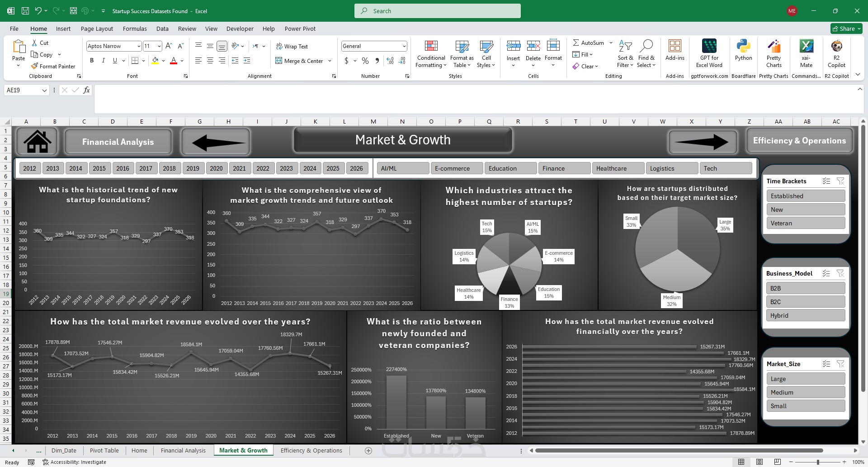
Task: Enable multi-select in Market_Size slicer
Action: 826,364
